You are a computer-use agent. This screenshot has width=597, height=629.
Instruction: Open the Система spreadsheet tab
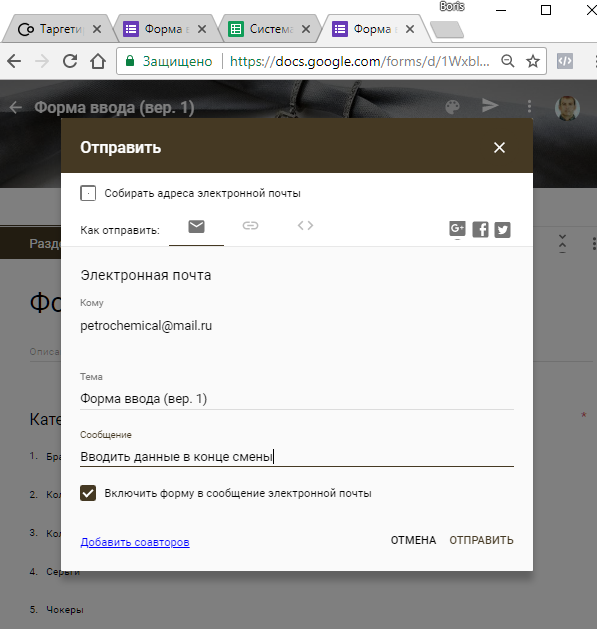tap(268, 29)
